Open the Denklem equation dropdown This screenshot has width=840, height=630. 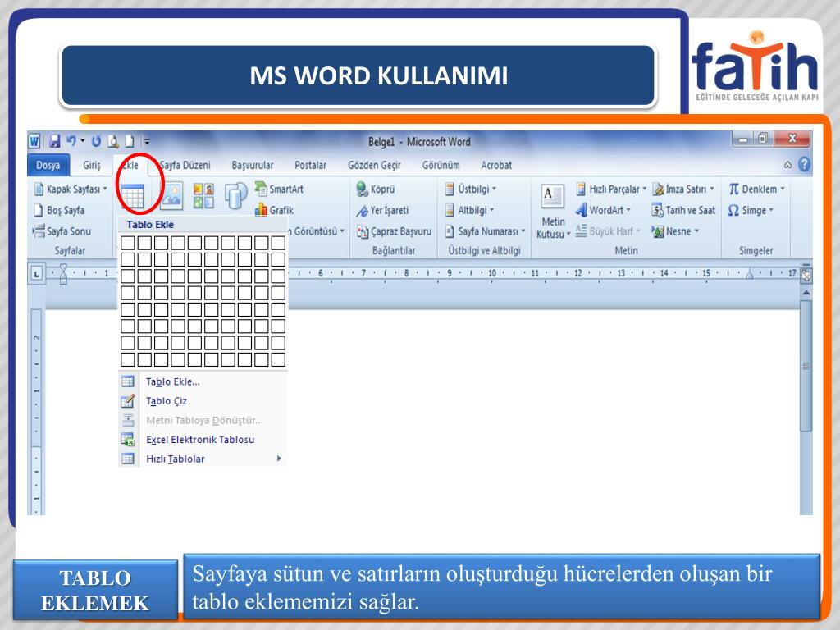(x=756, y=189)
